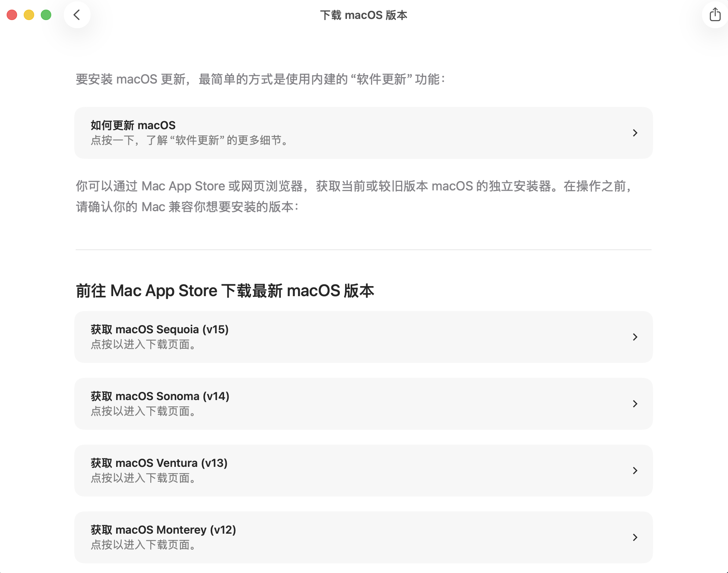Click heading 前往 Mac App Store 下载最新 macOS 版本
The width and height of the screenshot is (728, 573).
[x=225, y=291]
